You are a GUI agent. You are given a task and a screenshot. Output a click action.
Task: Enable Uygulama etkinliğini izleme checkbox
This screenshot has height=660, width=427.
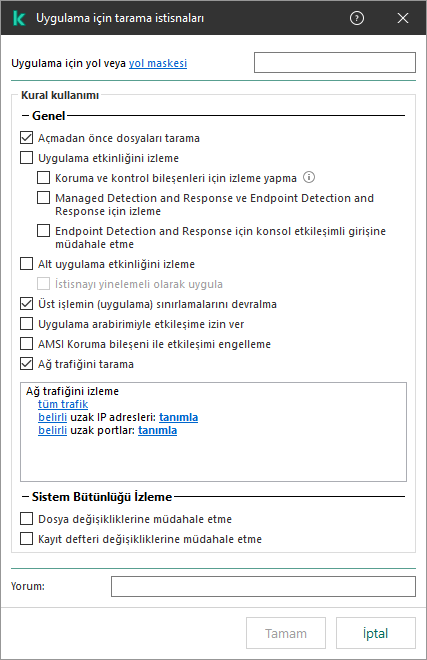(x=27, y=158)
